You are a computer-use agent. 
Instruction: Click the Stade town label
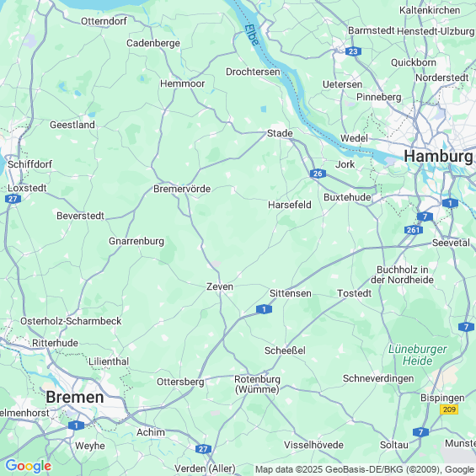(280, 133)
